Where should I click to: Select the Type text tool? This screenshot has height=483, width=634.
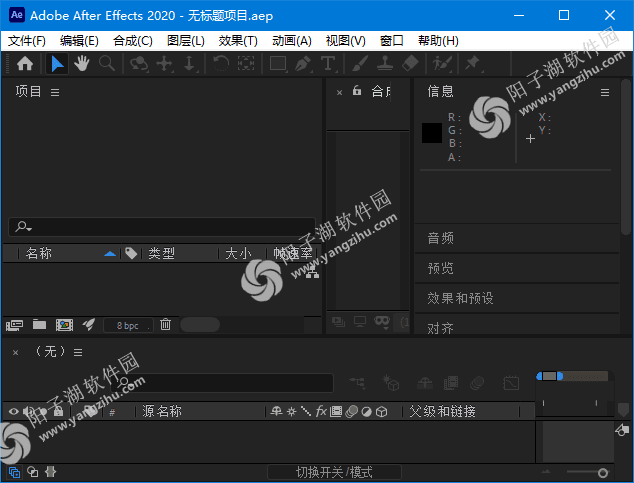(328, 63)
